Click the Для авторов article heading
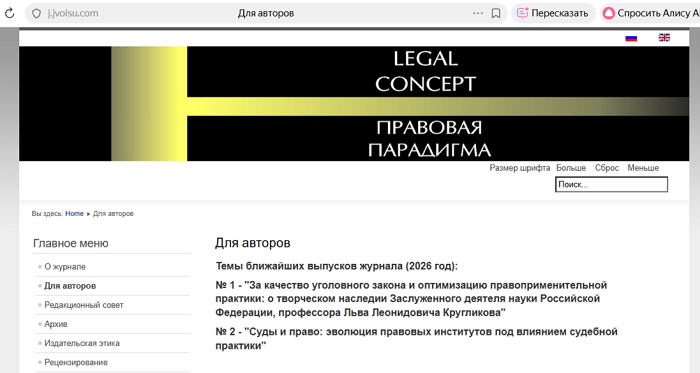 [x=253, y=243]
